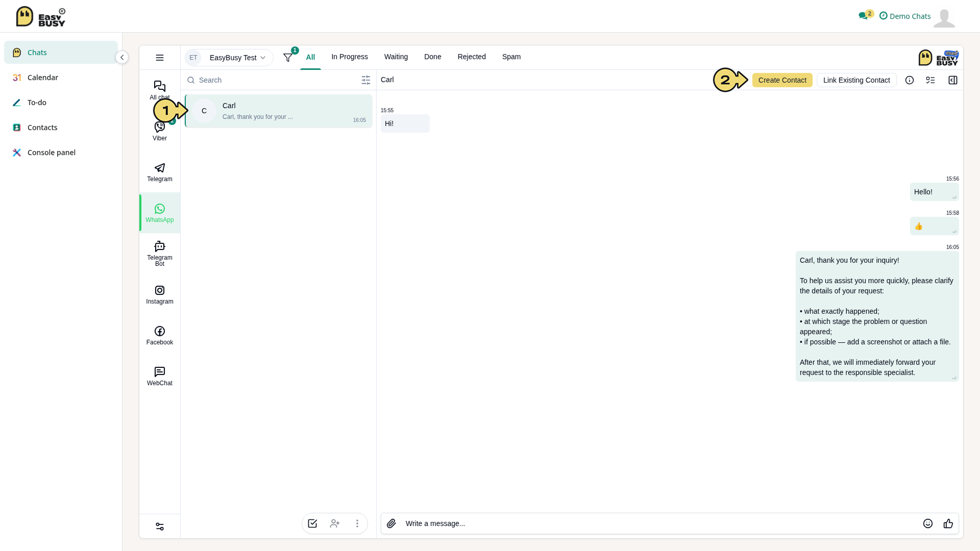Click the Create Contact button

(x=782, y=80)
